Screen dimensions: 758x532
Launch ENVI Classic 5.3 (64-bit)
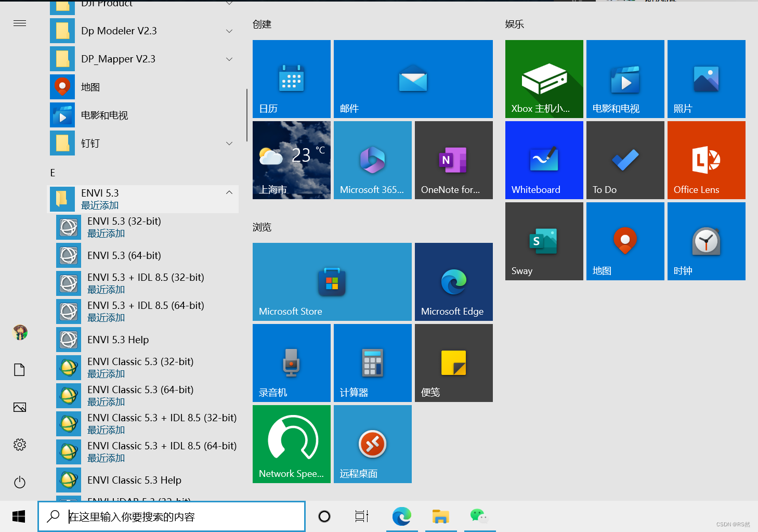pyautogui.click(x=146, y=396)
